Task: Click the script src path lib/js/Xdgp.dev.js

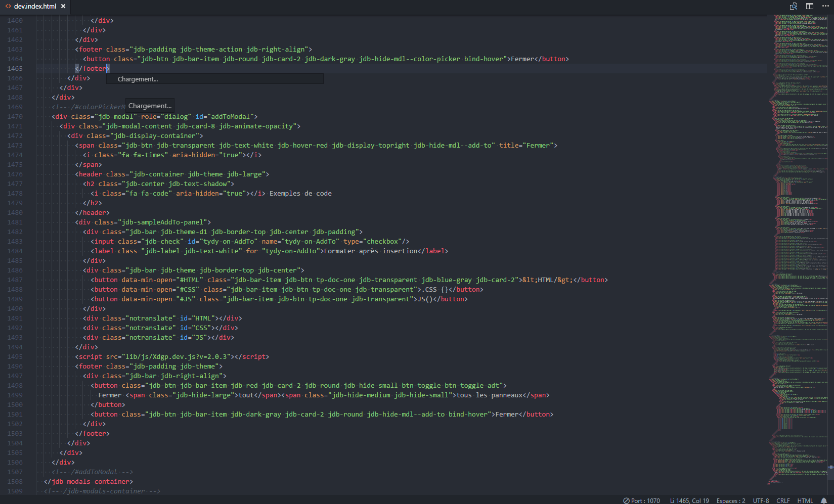Action: 162,356
